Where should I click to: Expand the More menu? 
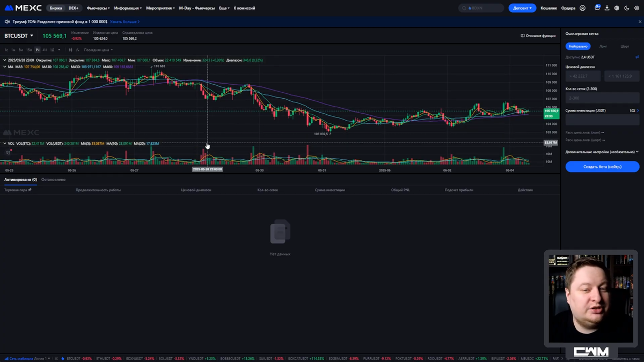coord(224,8)
